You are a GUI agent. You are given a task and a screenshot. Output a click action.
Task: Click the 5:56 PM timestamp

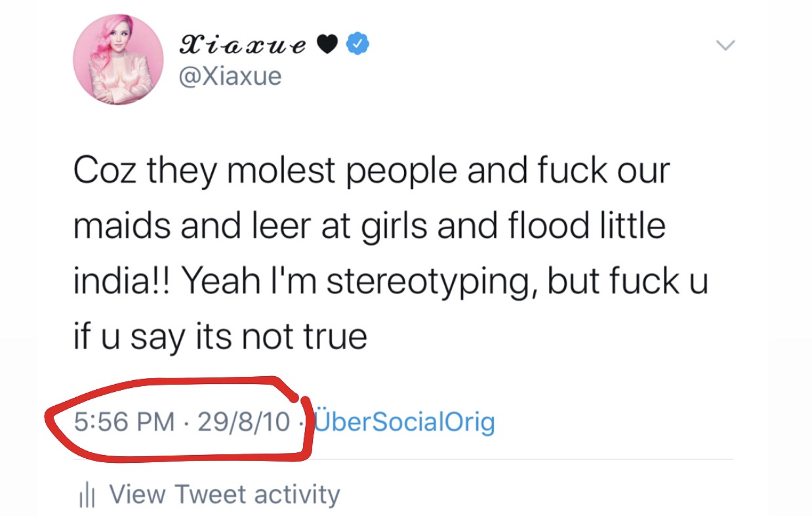(124, 422)
